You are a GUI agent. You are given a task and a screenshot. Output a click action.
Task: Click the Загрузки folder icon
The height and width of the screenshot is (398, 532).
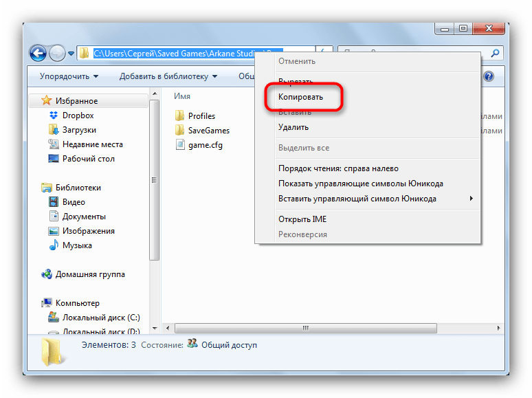[x=54, y=130]
